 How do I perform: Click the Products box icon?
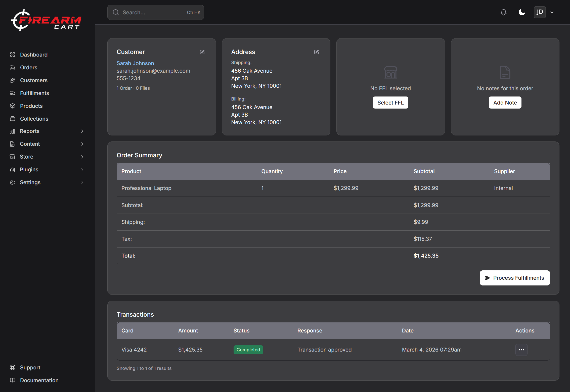click(13, 106)
